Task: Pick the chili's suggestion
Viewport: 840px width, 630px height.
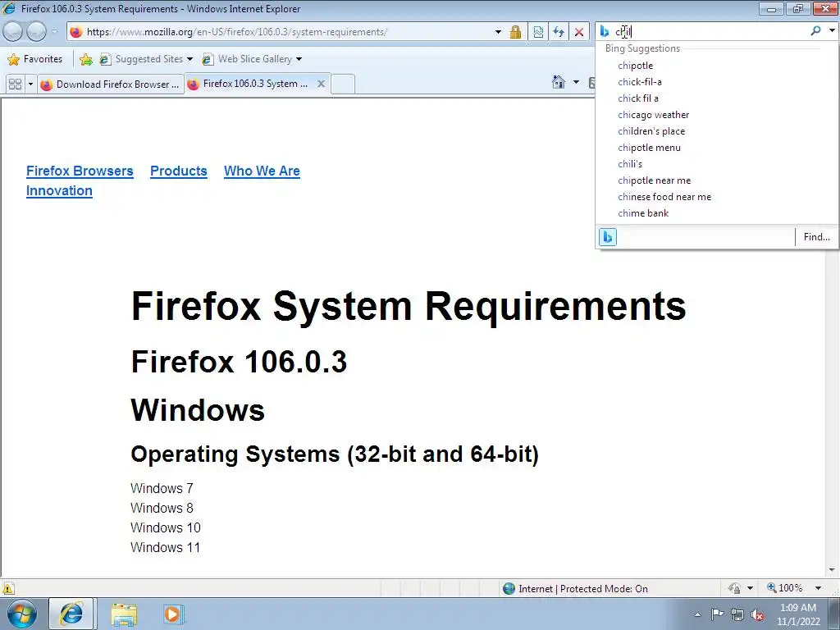Action: [630, 164]
